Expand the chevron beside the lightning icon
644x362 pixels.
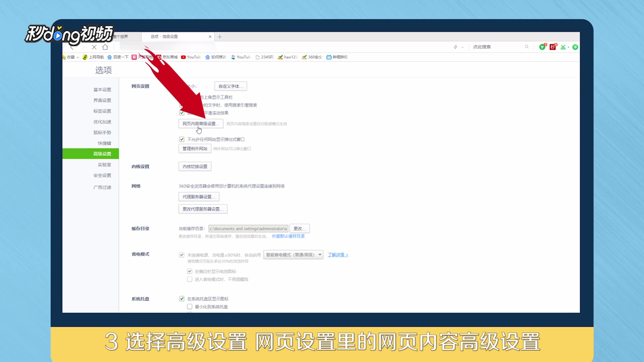pos(463,47)
